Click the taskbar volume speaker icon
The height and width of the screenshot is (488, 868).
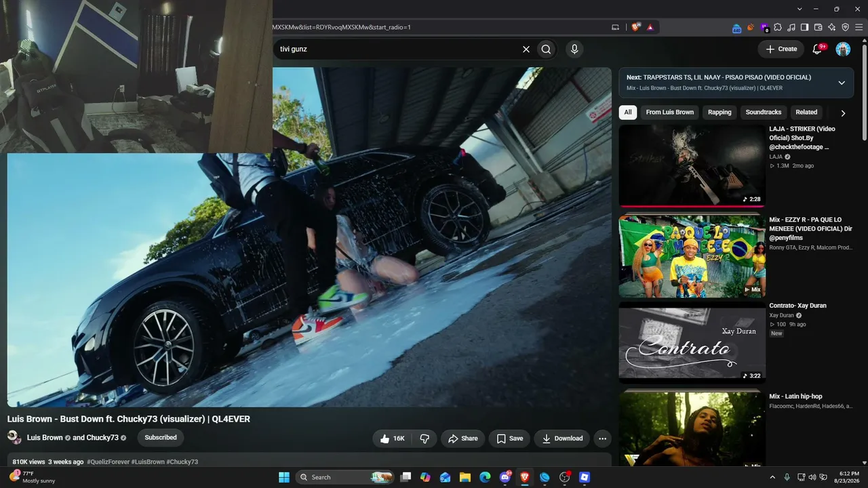pos(812,477)
